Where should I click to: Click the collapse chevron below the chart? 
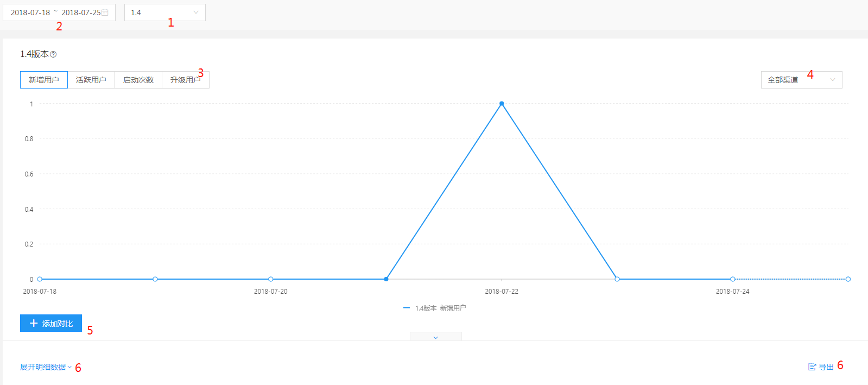coord(436,337)
